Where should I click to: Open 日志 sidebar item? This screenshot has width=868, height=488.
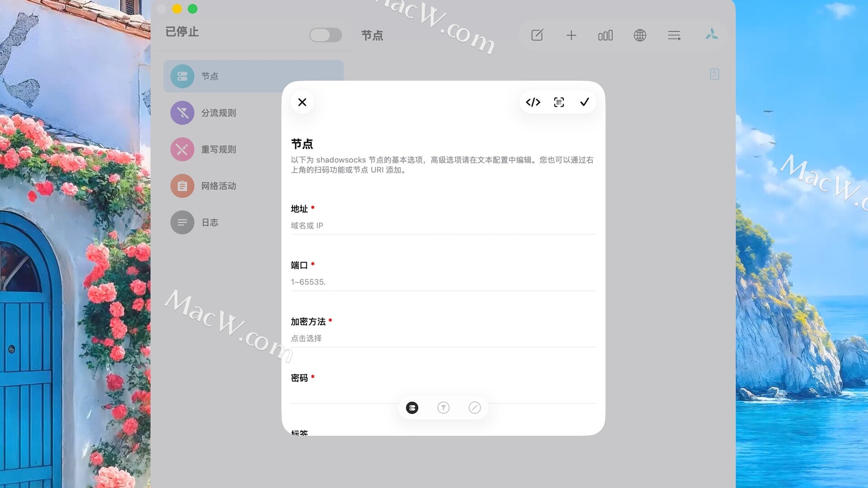click(210, 223)
